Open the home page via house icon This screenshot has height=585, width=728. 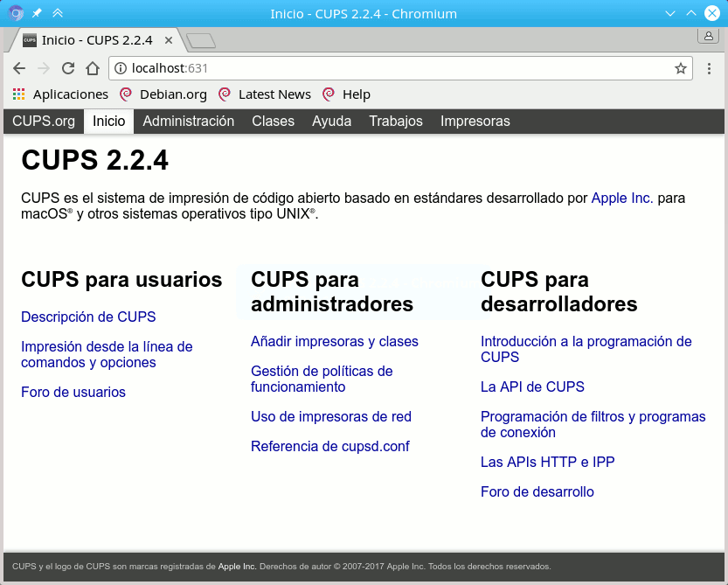pyautogui.click(x=93, y=68)
